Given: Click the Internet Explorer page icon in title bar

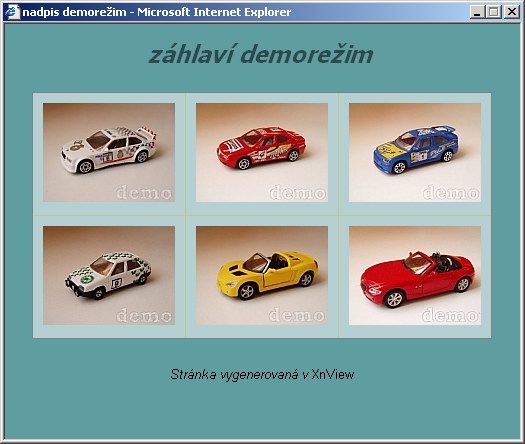Looking at the screenshot, I should pyautogui.click(x=12, y=12).
